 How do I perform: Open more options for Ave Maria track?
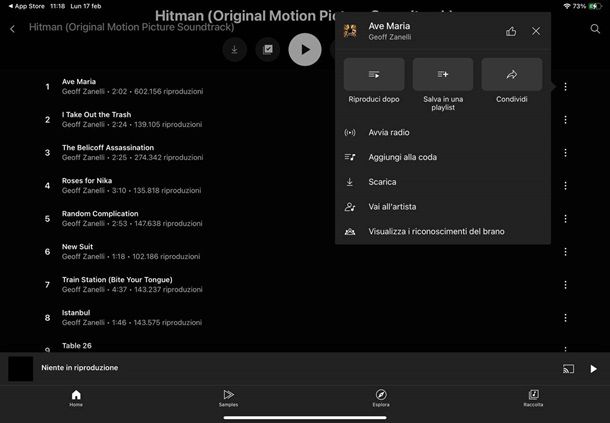[565, 86]
